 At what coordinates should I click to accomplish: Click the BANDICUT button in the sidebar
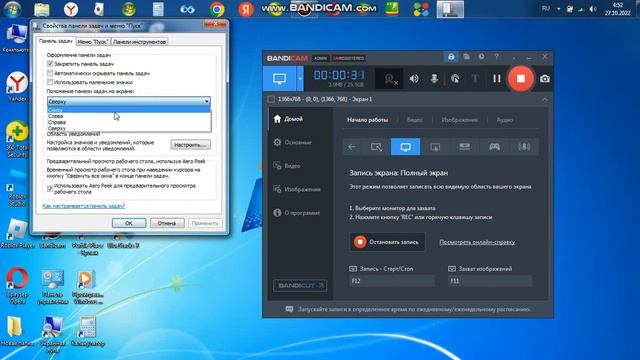300,285
